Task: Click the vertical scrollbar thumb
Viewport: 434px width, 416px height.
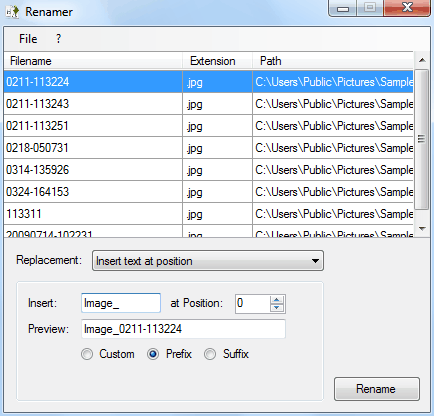Action: 422,139
